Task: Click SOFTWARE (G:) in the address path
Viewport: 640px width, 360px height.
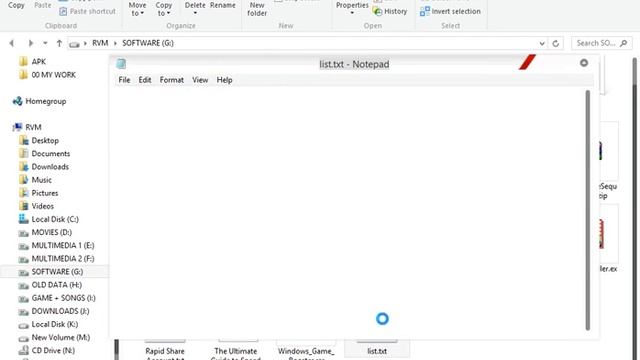Action: (x=148, y=43)
